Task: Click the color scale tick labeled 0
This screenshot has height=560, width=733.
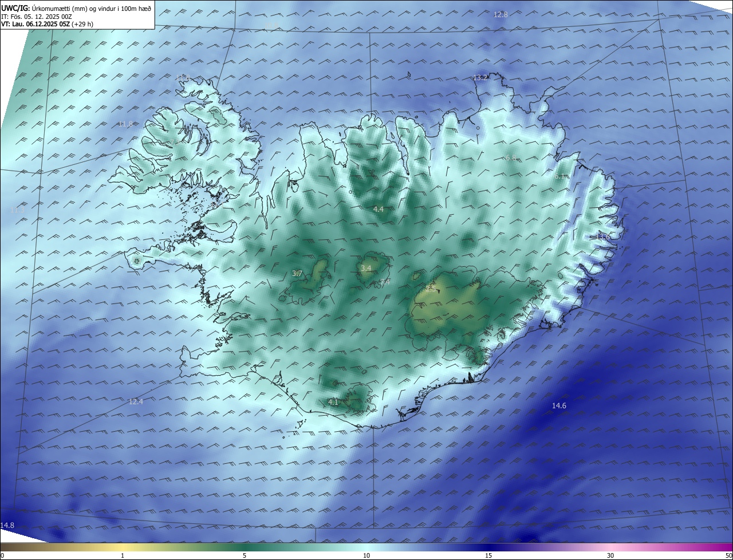Action: pyautogui.click(x=2, y=555)
